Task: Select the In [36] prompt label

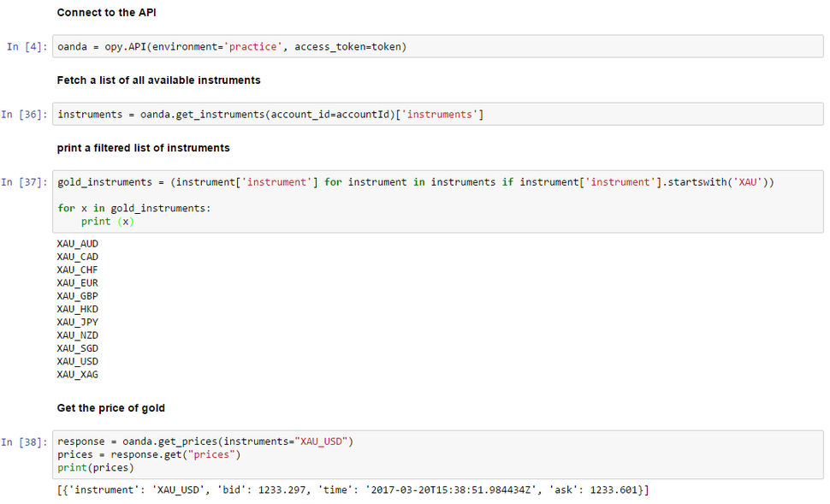Action: point(24,115)
